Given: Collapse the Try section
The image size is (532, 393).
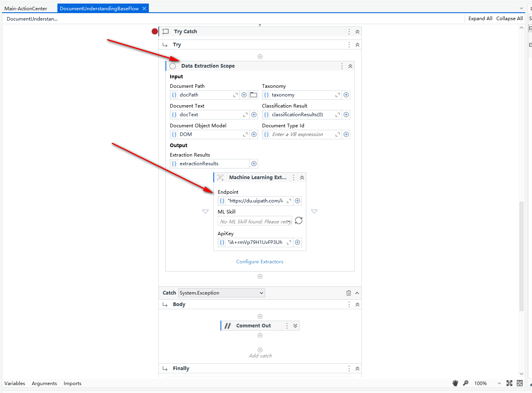Looking at the screenshot, I should pyautogui.click(x=357, y=45).
